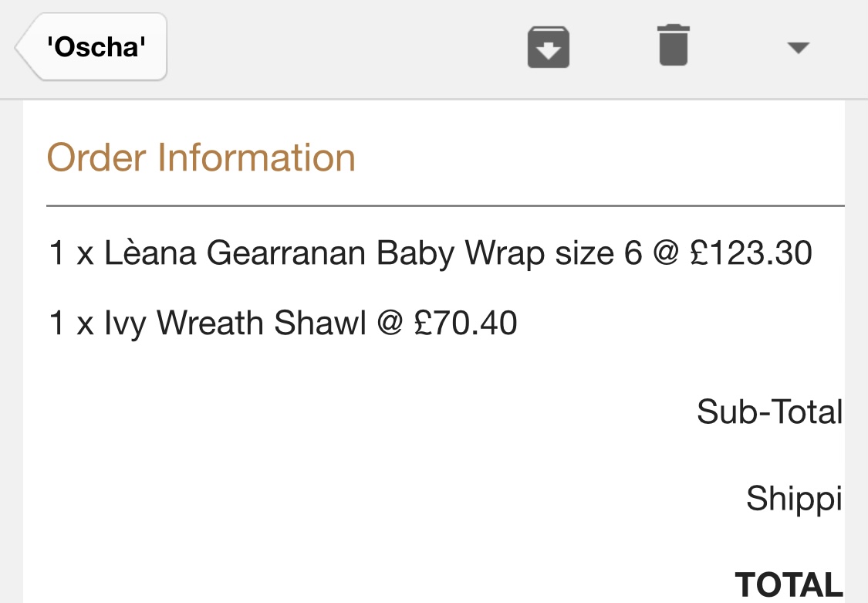Open the more actions dropdown arrow

(x=797, y=48)
